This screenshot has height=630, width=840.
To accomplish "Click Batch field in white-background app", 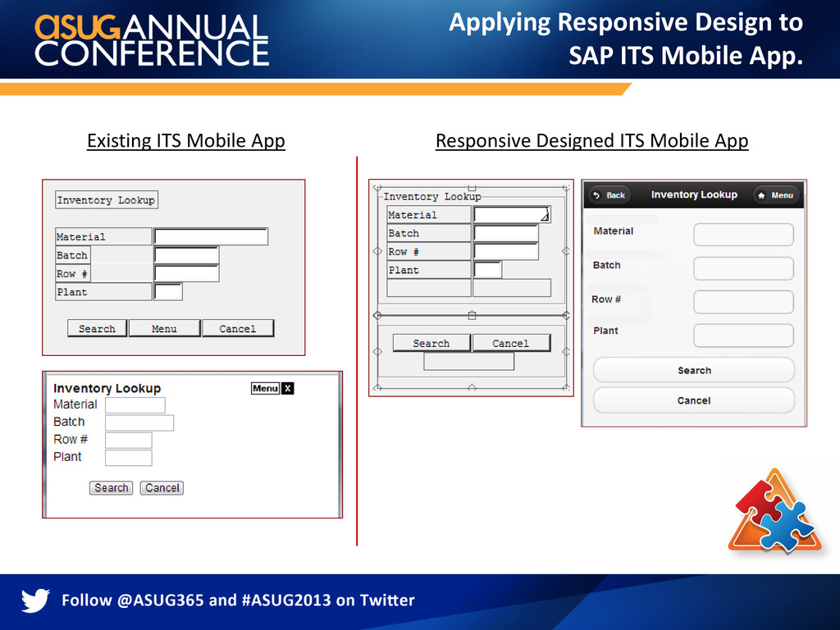I will pos(139,422).
